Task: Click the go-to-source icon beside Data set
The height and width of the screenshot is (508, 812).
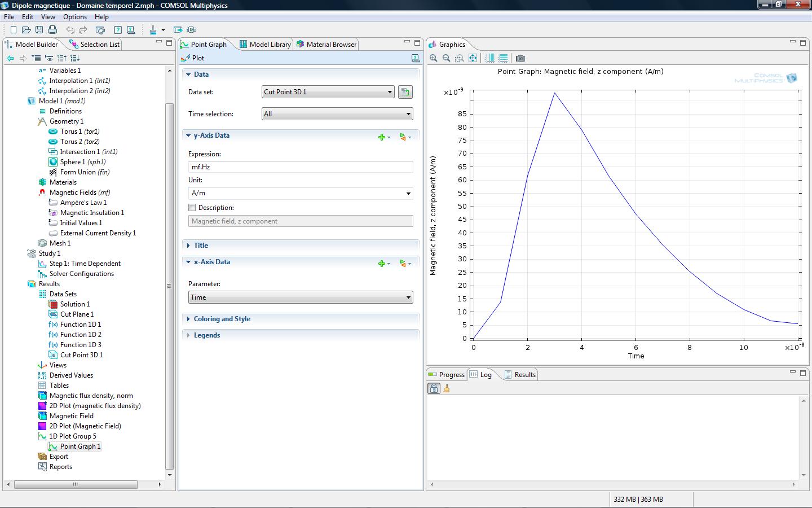Action: click(x=405, y=92)
